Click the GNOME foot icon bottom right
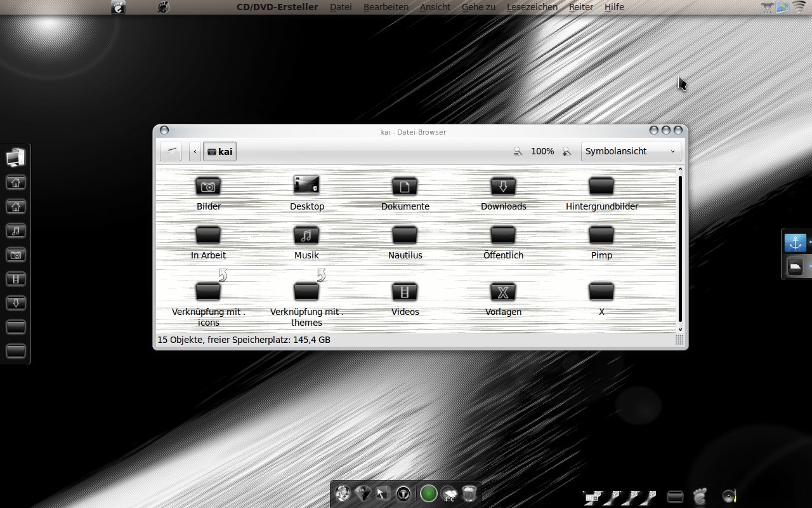The image size is (812, 508). click(700, 495)
